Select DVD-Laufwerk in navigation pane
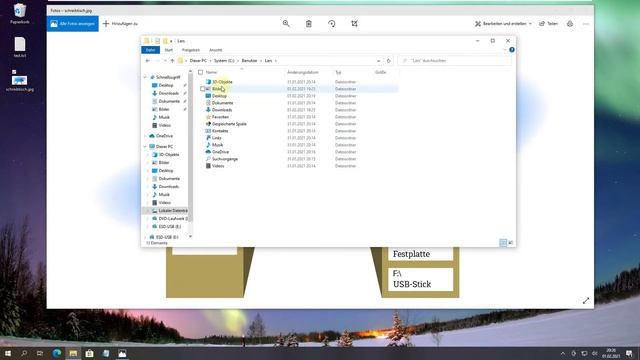640x360 pixels. click(169, 219)
